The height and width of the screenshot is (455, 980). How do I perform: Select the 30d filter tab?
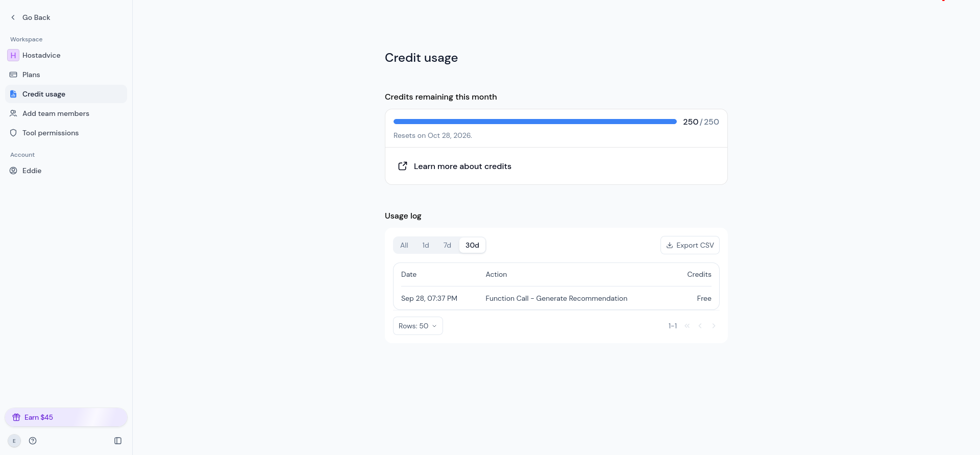[472, 245]
